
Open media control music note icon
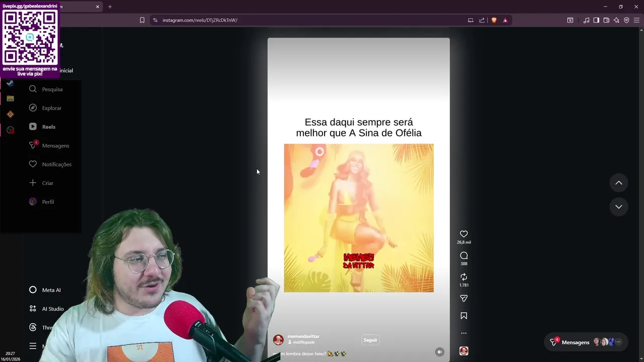click(586, 20)
